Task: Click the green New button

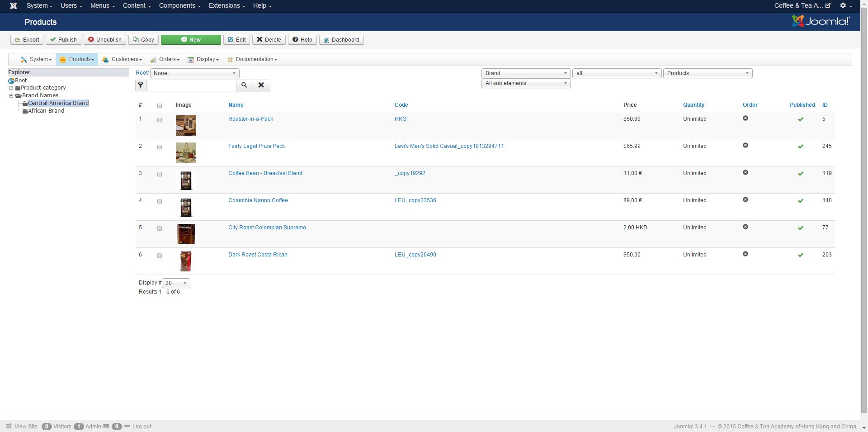Action: point(191,40)
